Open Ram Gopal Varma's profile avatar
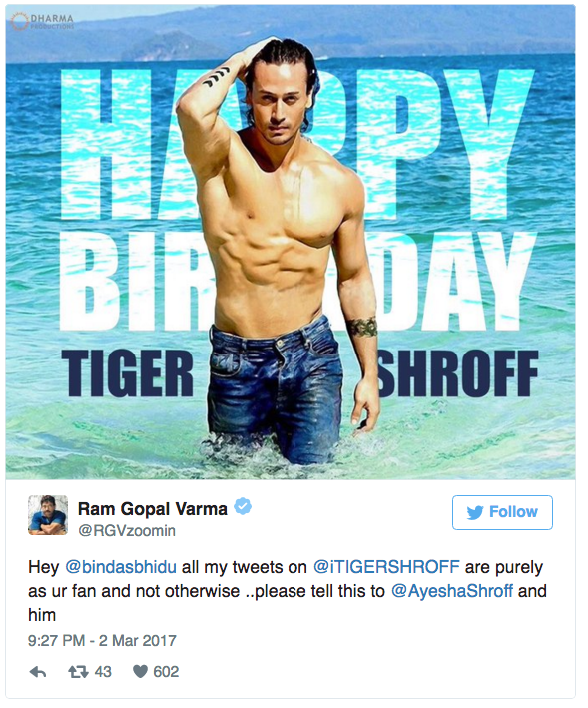This screenshot has height=708, width=588. tap(48, 515)
